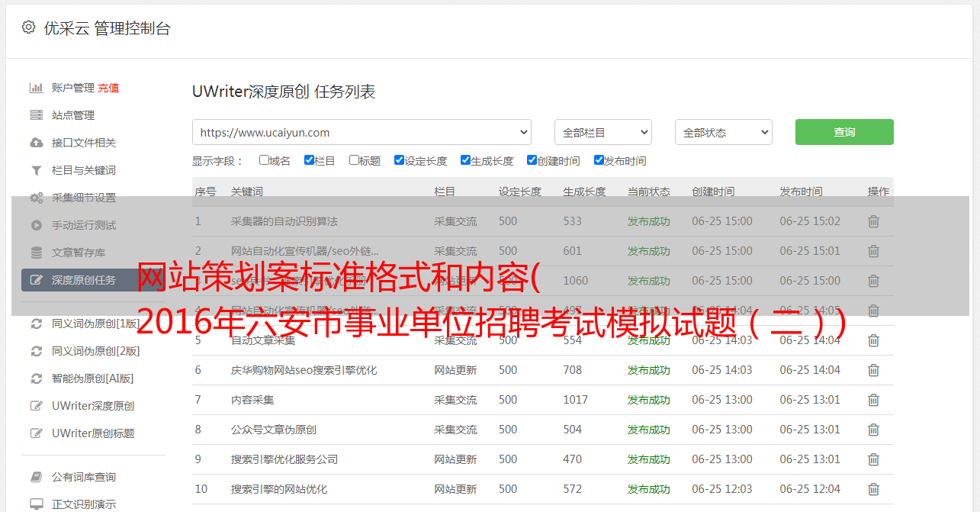This screenshot has height=512, width=980.
Task: Delete task row 采集器的自动识别算法
Action: click(874, 221)
